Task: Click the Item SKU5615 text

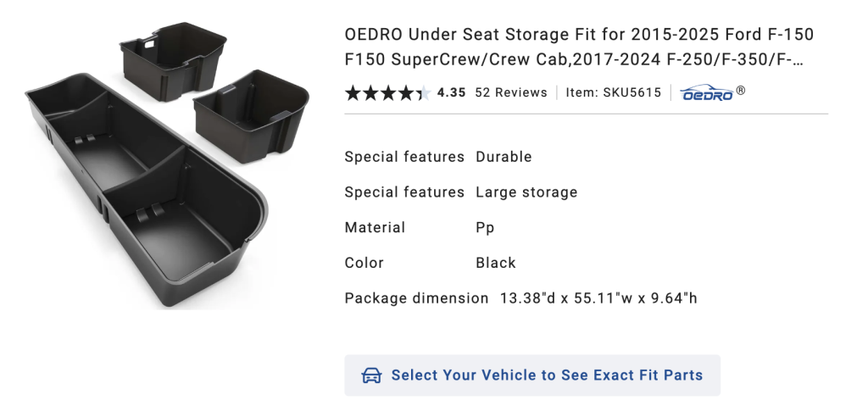Action: pos(613,93)
